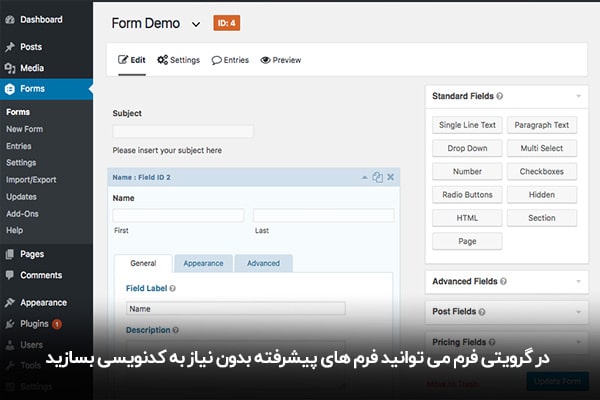Open Forms list in the Forms submenu
This screenshot has width=600, height=400.
coord(18,112)
